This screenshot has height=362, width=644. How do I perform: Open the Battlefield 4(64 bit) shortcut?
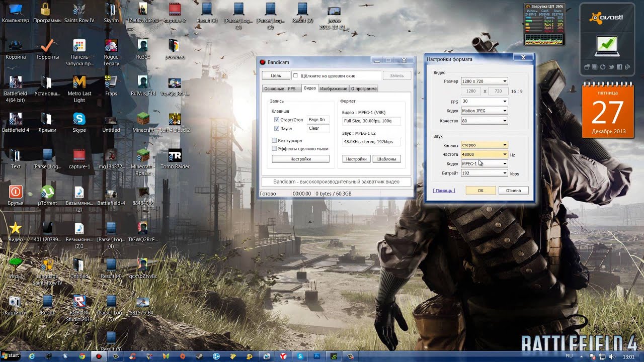point(16,89)
